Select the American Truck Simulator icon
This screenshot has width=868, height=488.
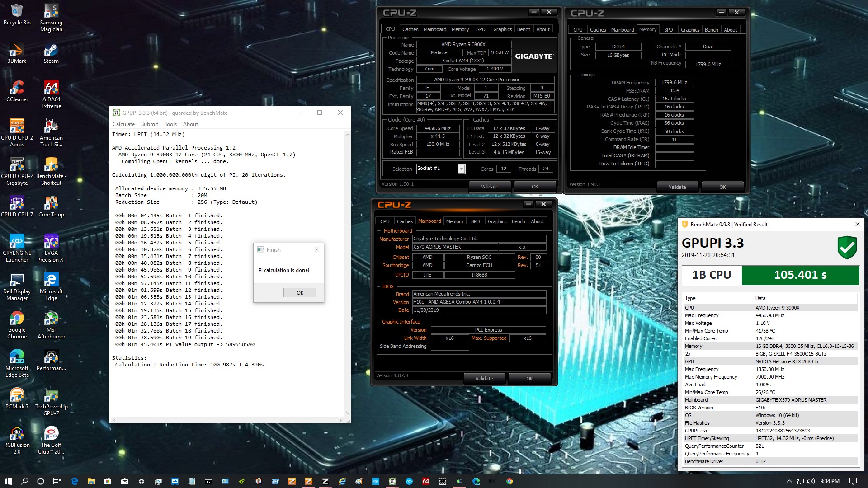[51, 133]
